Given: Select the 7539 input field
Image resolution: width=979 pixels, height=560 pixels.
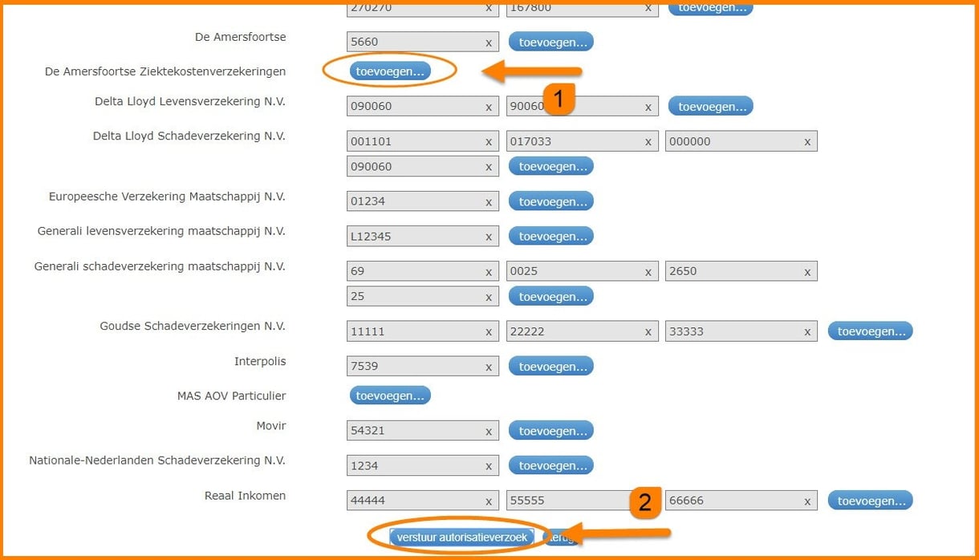Looking at the screenshot, I should pyautogui.click(x=422, y=366).
